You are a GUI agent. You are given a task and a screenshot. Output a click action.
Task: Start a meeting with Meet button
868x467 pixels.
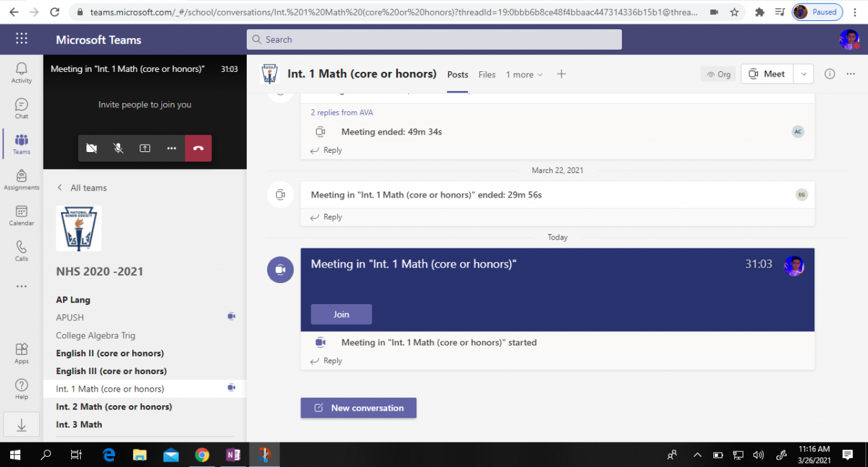coord(767,74)
